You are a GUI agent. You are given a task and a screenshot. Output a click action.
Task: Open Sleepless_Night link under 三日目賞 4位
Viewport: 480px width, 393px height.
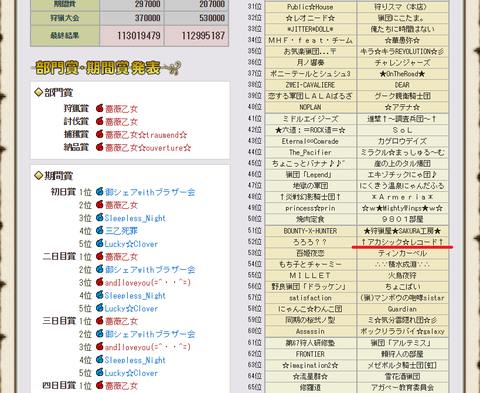click(135, 360)
